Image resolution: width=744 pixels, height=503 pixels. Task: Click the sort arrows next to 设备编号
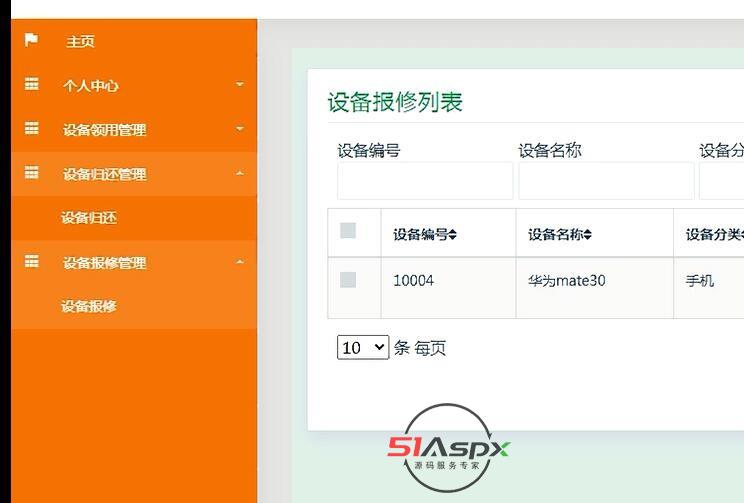[453, 234]
